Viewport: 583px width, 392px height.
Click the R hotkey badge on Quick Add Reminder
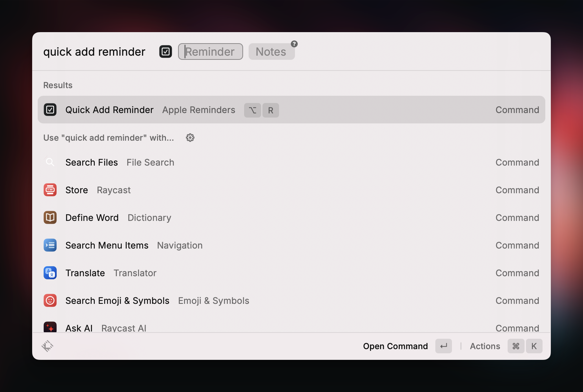click(x=271, y=110)
